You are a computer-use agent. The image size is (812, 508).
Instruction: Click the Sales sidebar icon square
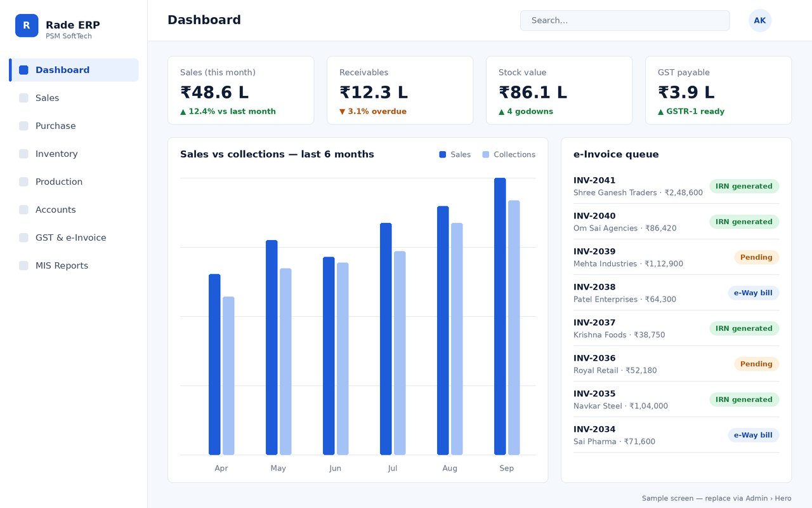pos(23,98)
